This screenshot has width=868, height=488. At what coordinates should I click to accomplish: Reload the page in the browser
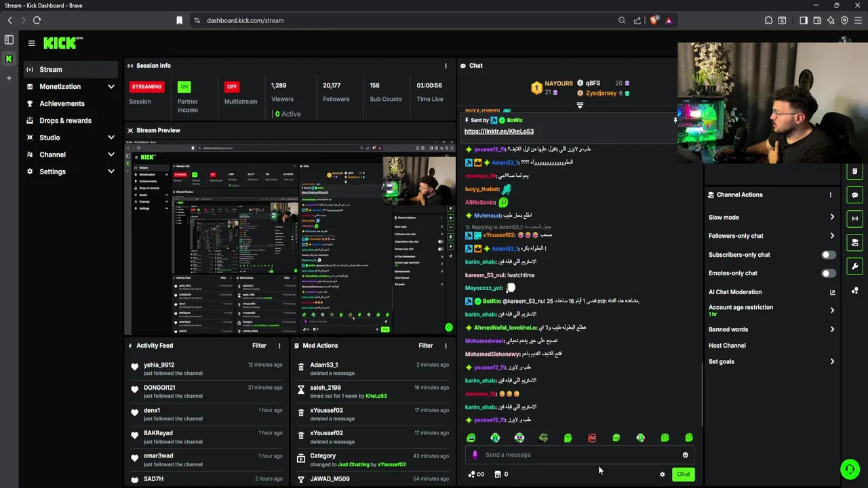tap(37, 20)
